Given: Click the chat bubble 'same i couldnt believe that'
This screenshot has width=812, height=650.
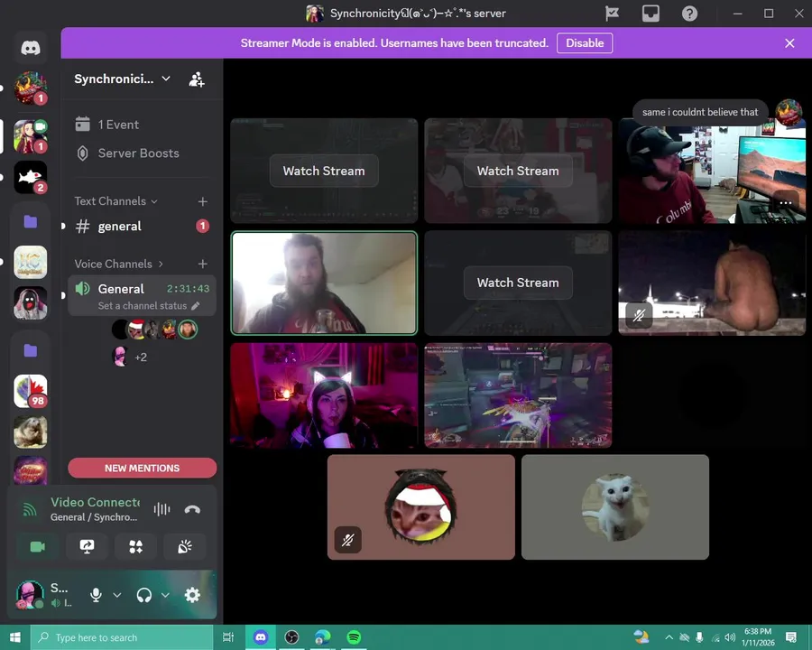Looking at the screenshot, I should coord(700,112).
